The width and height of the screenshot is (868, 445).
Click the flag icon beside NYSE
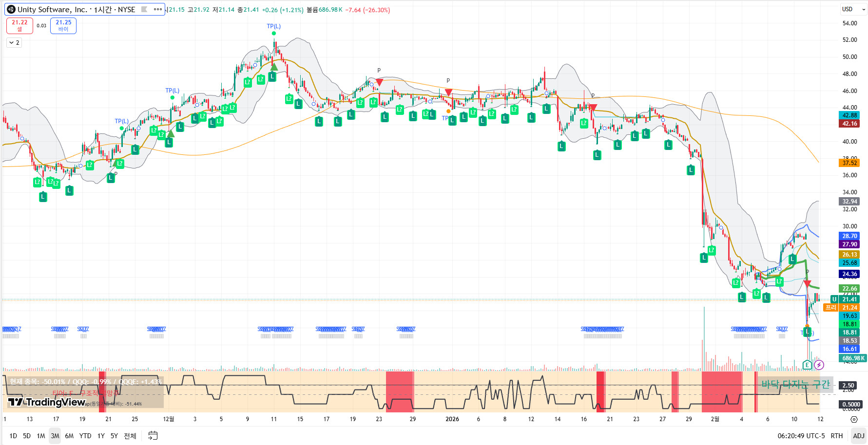(144, 9)
